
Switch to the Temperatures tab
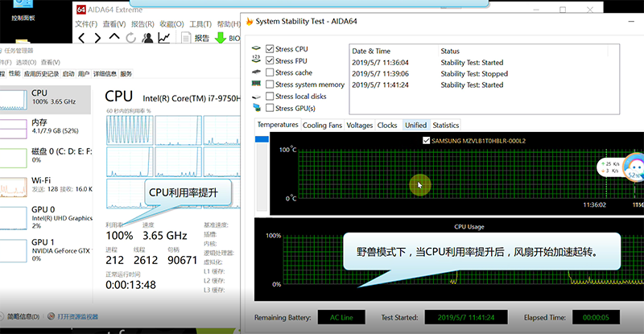278,125
